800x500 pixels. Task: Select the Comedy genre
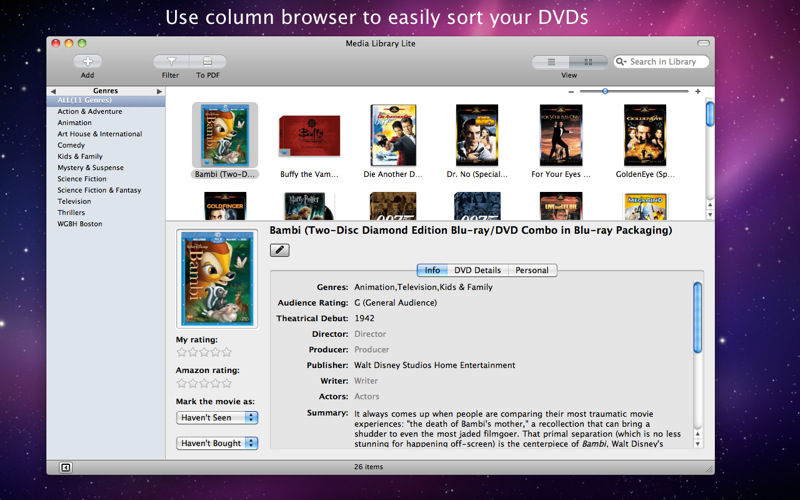[x=106, y=145]
